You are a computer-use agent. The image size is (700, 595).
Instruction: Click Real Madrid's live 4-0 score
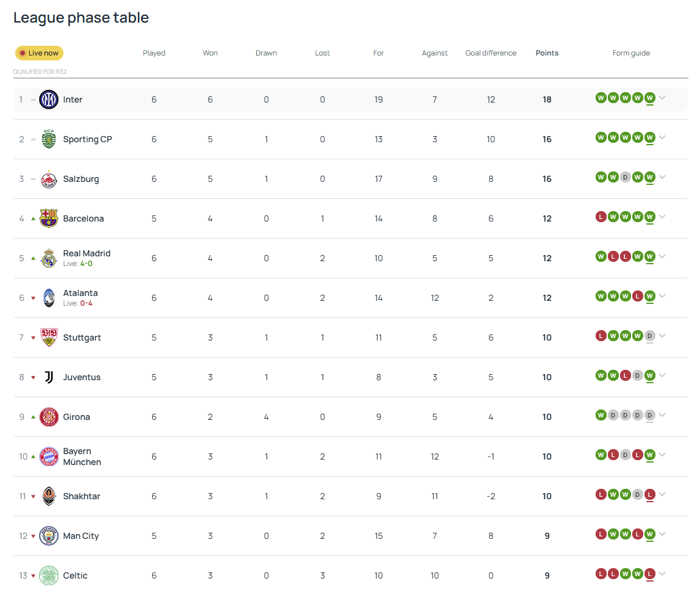(x=86, y=264)
